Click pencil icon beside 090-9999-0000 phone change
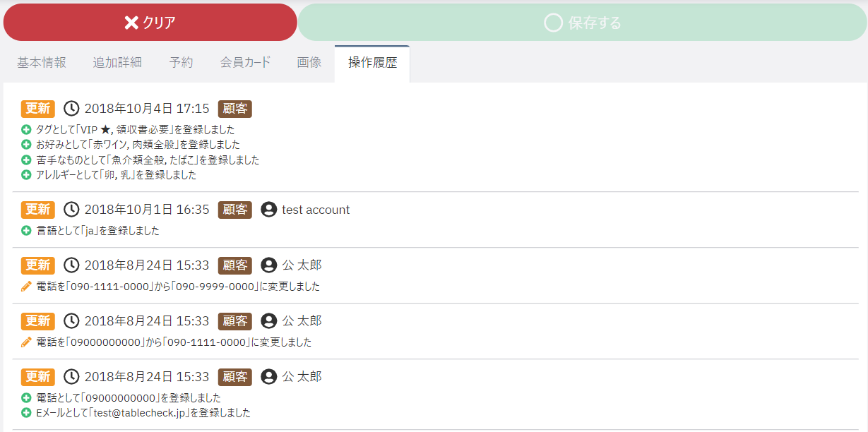Image resolution: width=868 pixels, height=432 pixels. pos(26,287)
